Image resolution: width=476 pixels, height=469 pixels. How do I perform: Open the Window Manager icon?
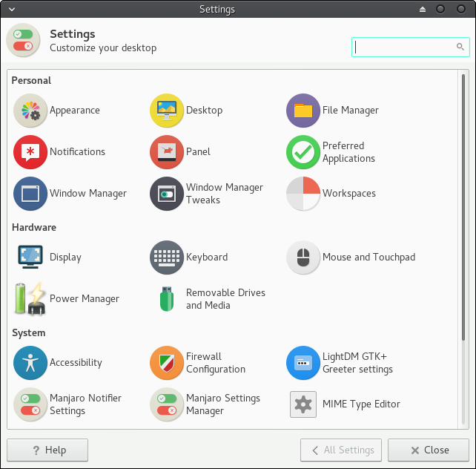point(30,194)
